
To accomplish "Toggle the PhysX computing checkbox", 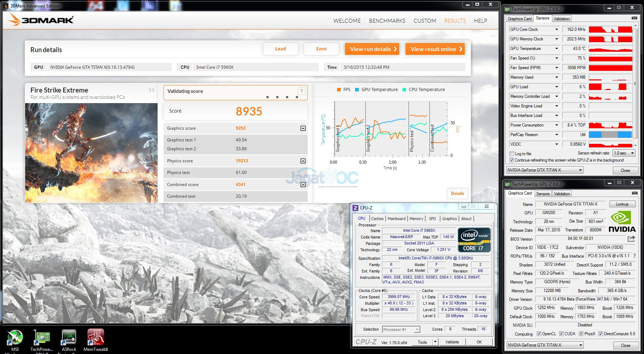I will coord(581,334).
